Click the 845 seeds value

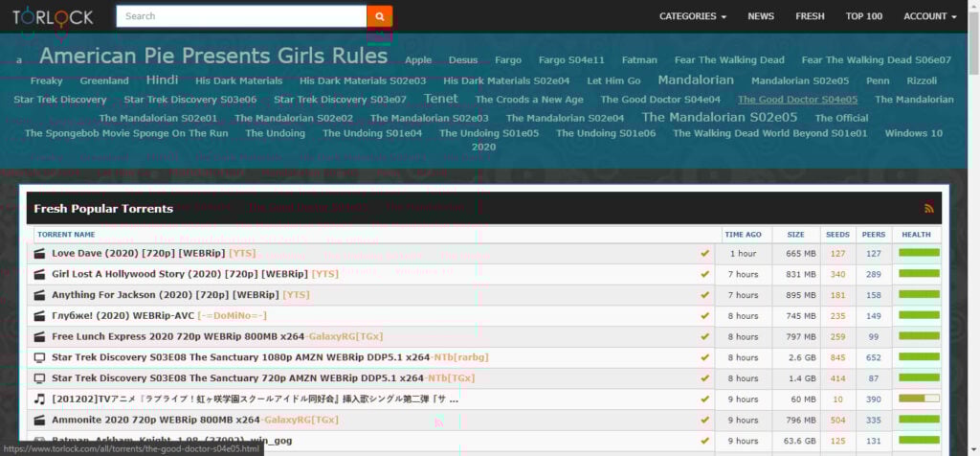click(x=837, y=357)
